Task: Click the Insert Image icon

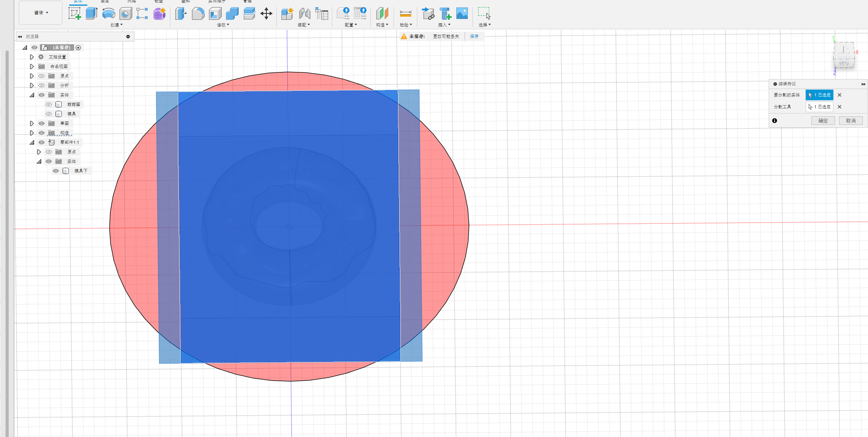Action: (x=462, y=13)
